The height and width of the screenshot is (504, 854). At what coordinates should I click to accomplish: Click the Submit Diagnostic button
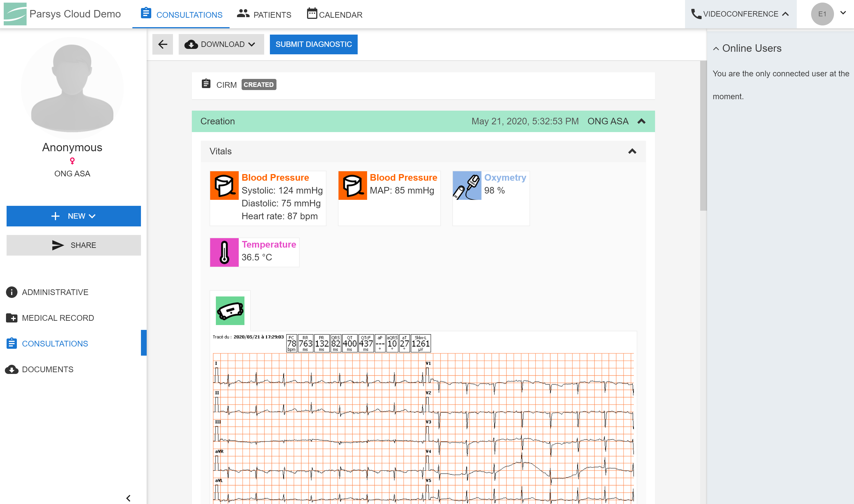click(x=313, y=44)
